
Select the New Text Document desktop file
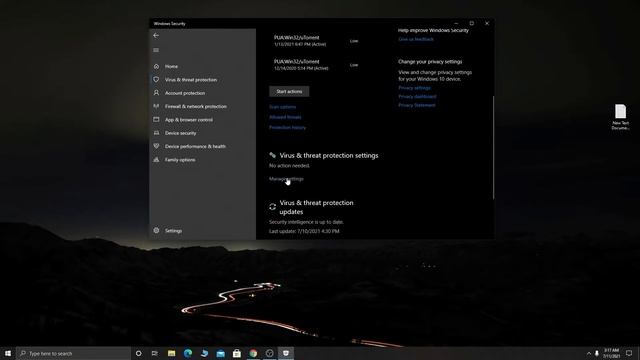pos(620,117)
